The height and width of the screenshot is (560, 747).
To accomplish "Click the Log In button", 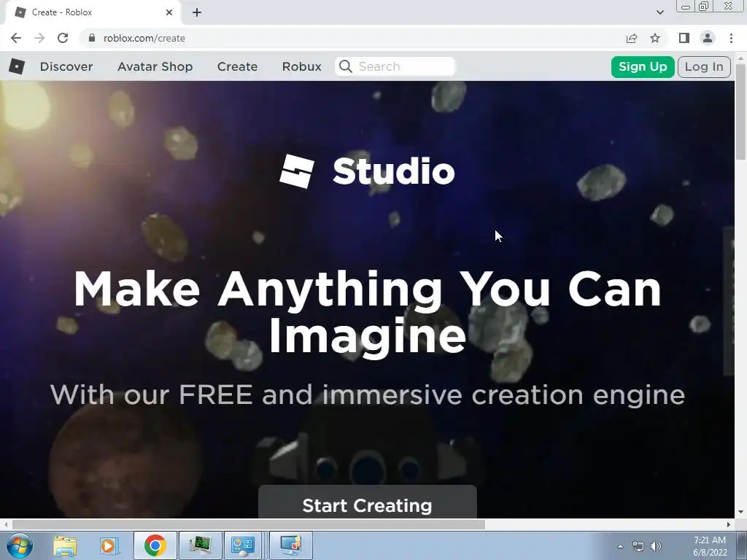I will (x=704, y=66).
